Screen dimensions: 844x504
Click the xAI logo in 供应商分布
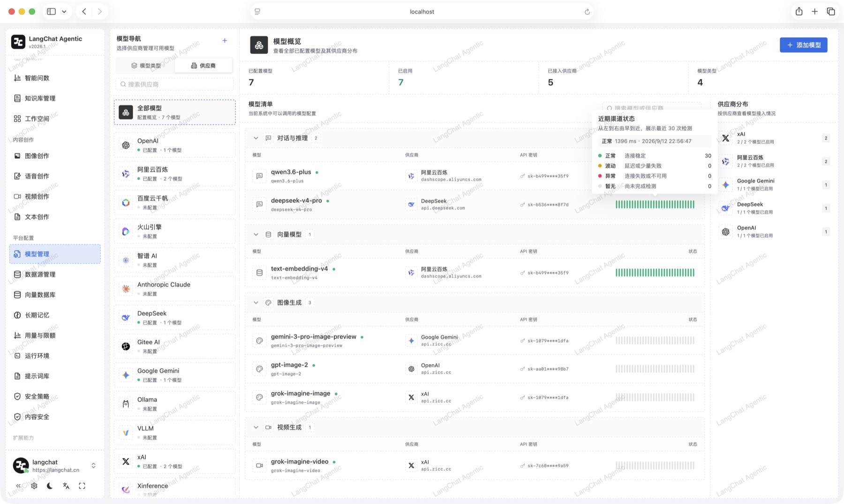pyautogui.click(x=725, y=138)
